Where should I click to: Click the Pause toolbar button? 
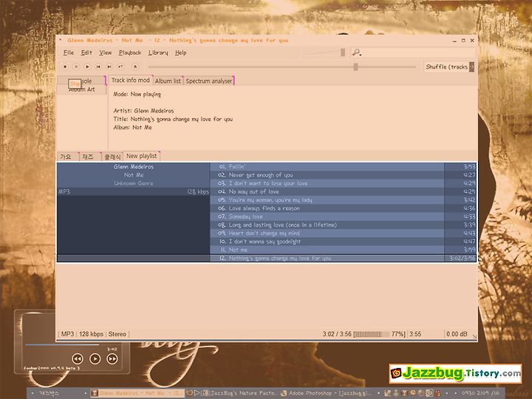coord(76,66)
